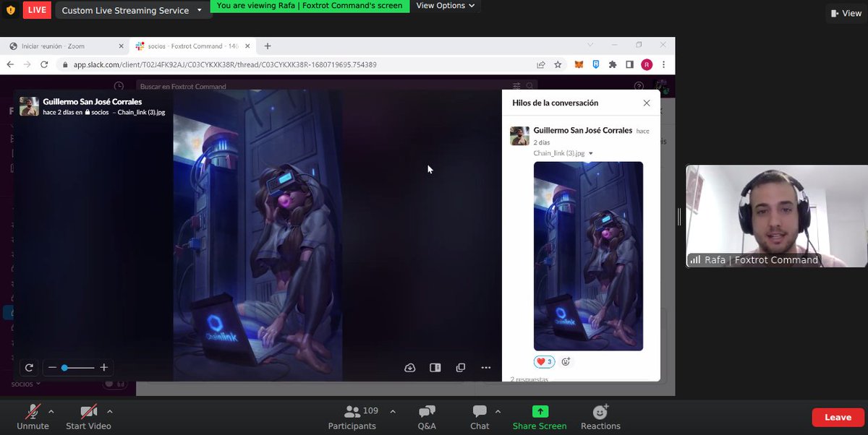Open the Extensions puzzle menu

point(613,64)
